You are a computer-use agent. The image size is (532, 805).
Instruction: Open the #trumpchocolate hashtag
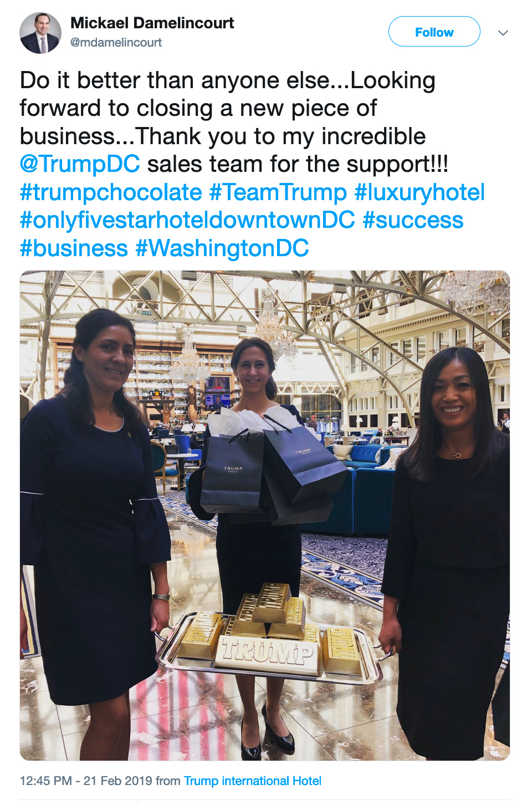click(x=111, y=192)
